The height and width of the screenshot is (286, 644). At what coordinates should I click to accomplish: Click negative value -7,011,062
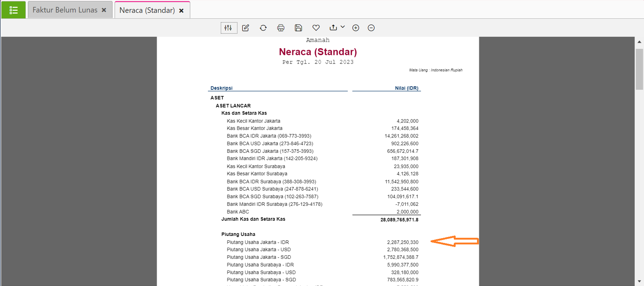click(407, 204)
